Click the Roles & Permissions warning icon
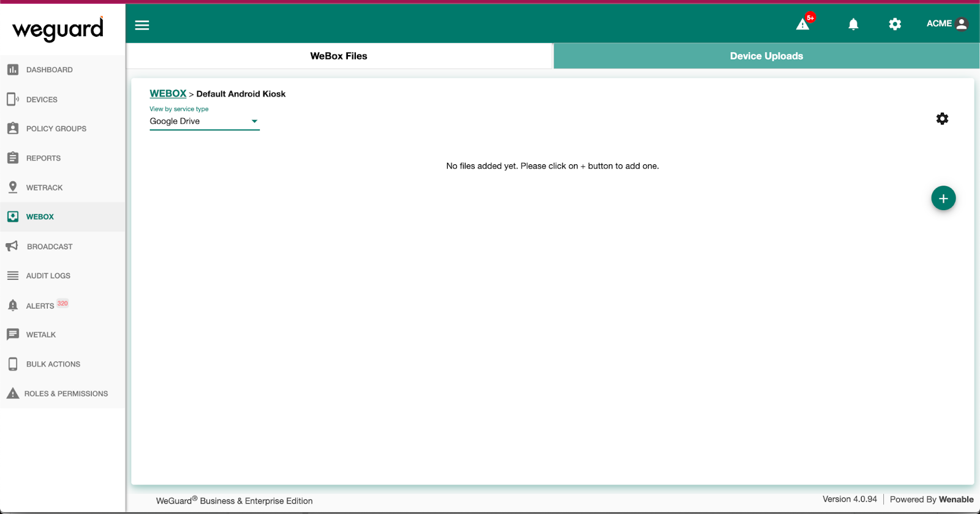The image size is (980, 514). coord(13,393)
